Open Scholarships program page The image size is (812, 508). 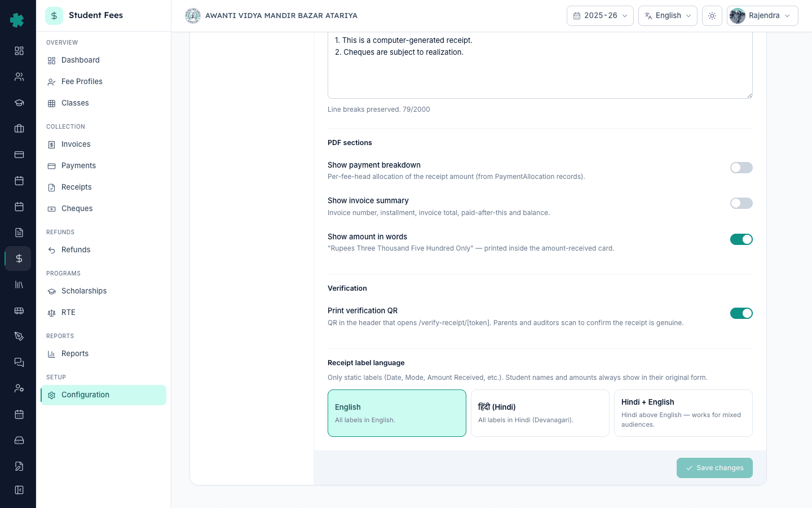tap(103, 291)
